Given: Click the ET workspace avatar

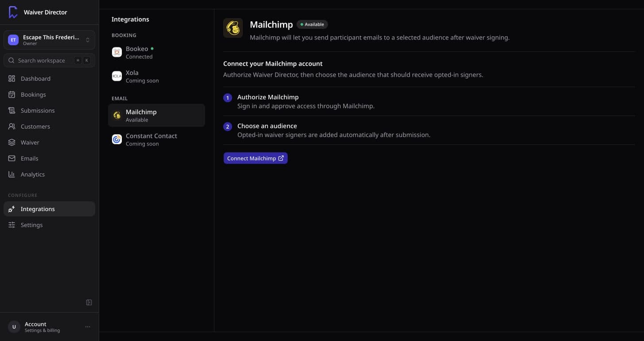Looking at the screenshot, I should (13, 40).
